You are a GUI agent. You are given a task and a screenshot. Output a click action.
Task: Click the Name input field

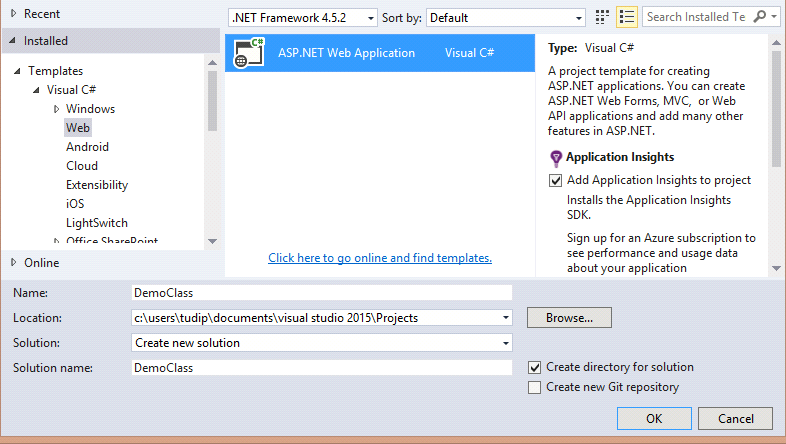322,293
